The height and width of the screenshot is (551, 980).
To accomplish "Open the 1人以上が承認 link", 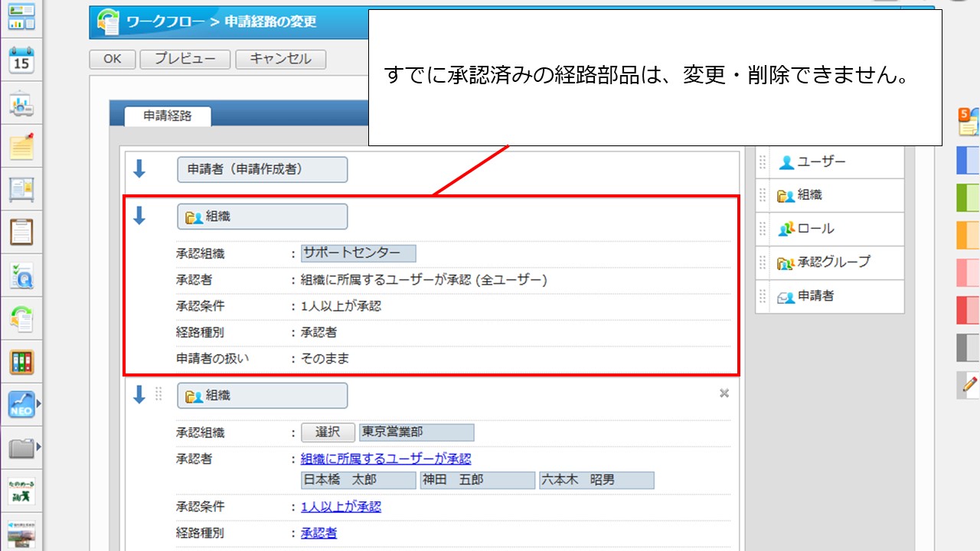I will [341, 507].
